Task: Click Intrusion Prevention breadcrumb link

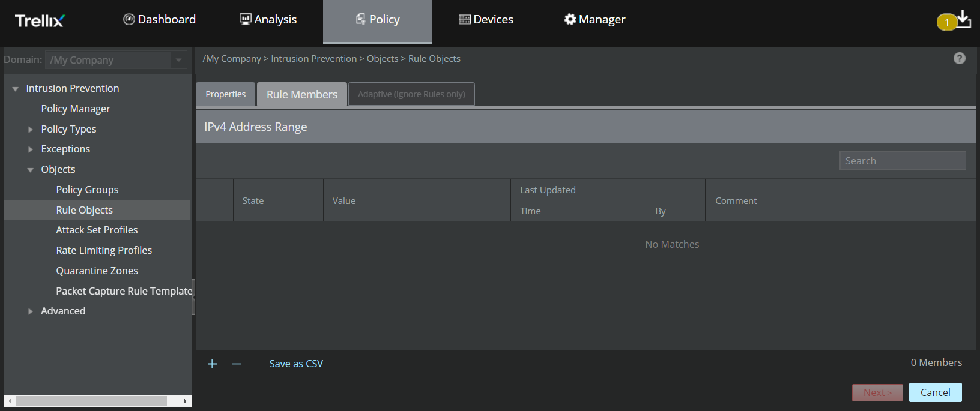Action: click(x=313, y=59)
